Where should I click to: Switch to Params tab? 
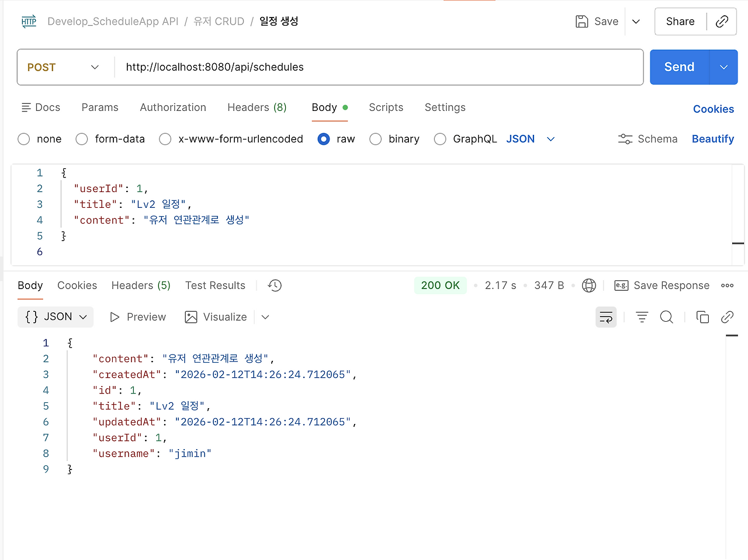click(100, 107)
